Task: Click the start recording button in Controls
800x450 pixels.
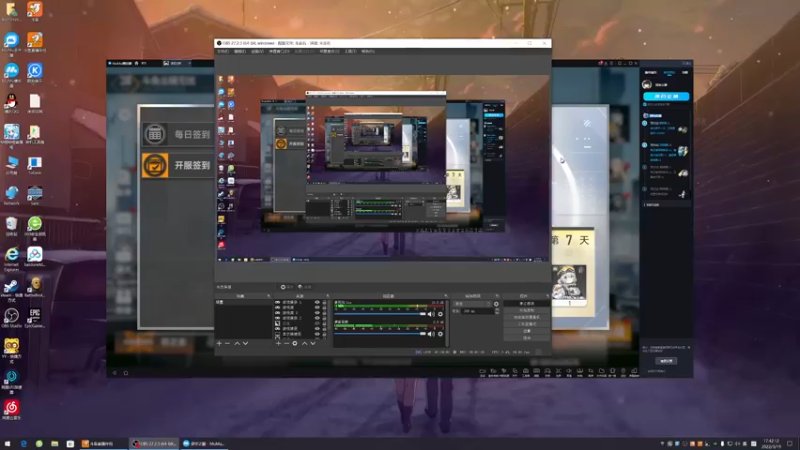Action: click(x=527, y=310)
